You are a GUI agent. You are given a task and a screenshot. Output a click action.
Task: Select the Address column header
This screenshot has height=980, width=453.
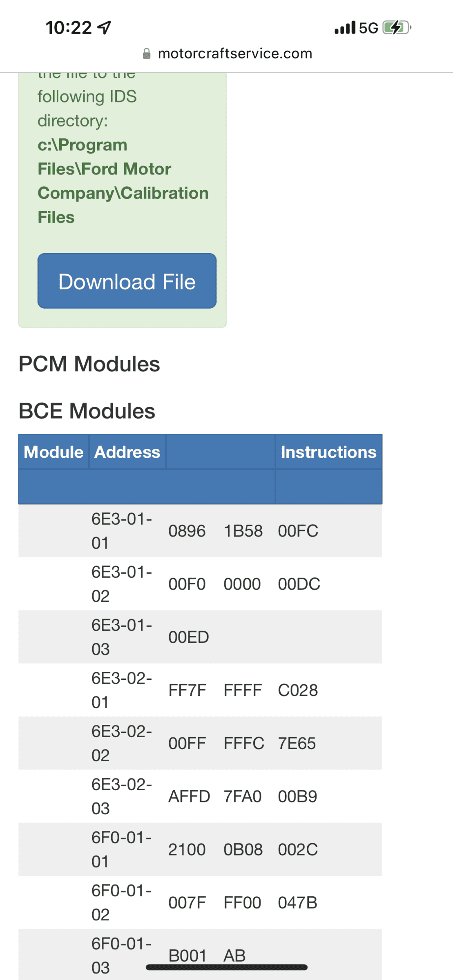[x=127, y=452]
